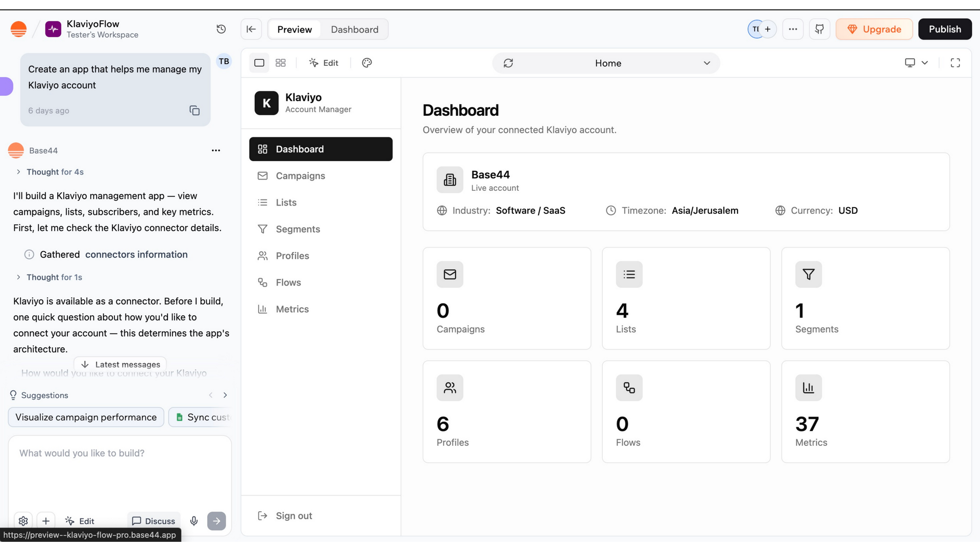Image resolution: width=980 pixels, height=551 pixels.
Task: Open Lists in the sidebar
Action: 321,203
